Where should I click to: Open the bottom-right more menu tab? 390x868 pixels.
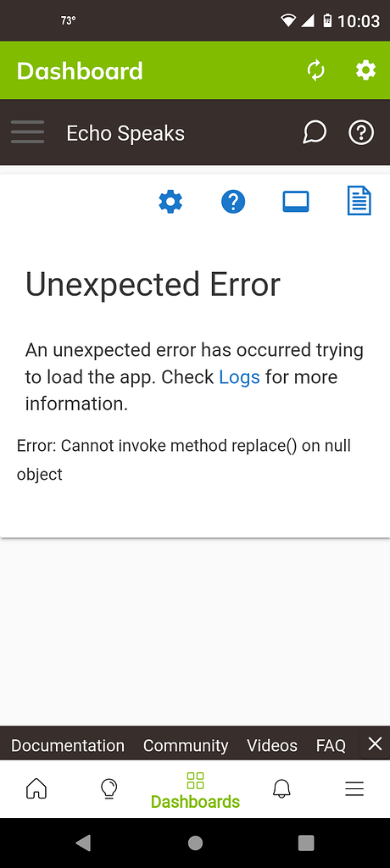point(354,788)
